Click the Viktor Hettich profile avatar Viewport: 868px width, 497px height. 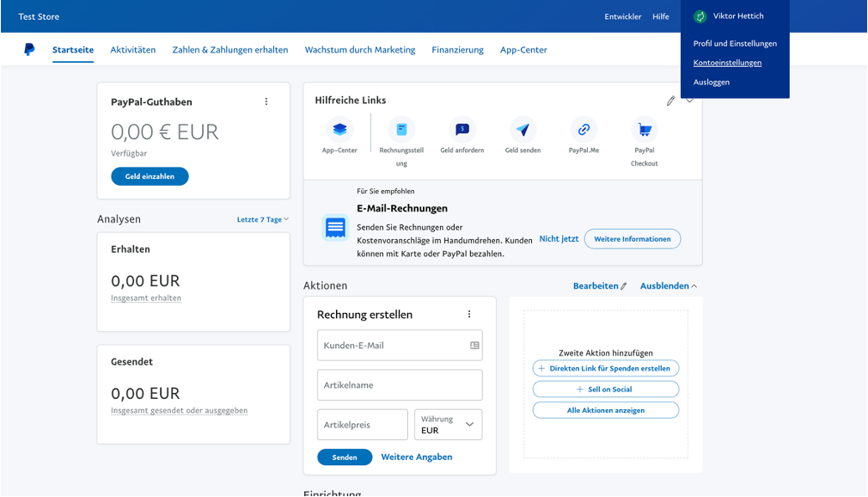click(700, 16)
